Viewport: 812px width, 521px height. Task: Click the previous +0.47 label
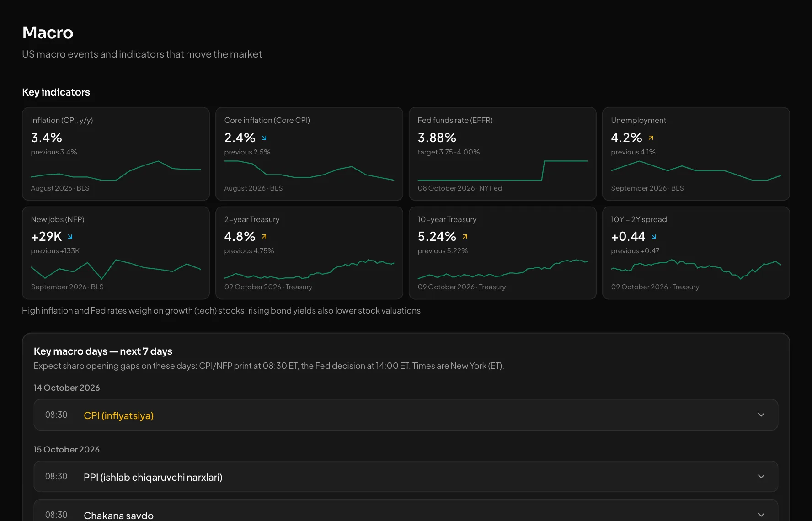[635, 251]
